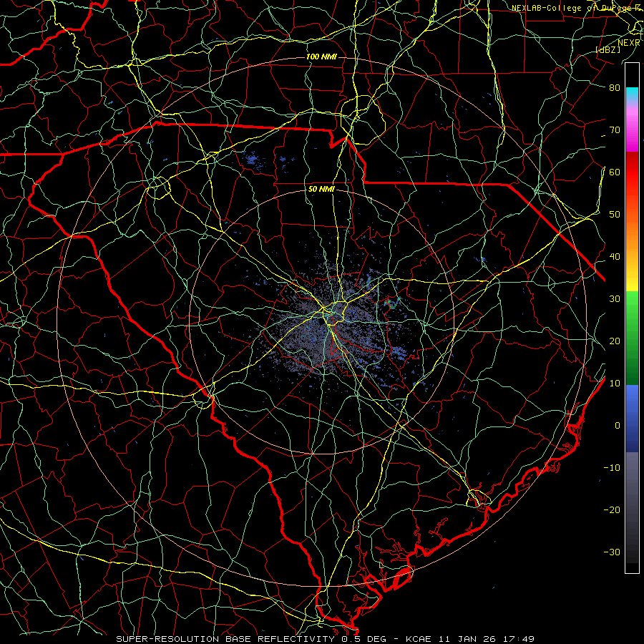Click the 20 dBZ scale label

(615, 341)
